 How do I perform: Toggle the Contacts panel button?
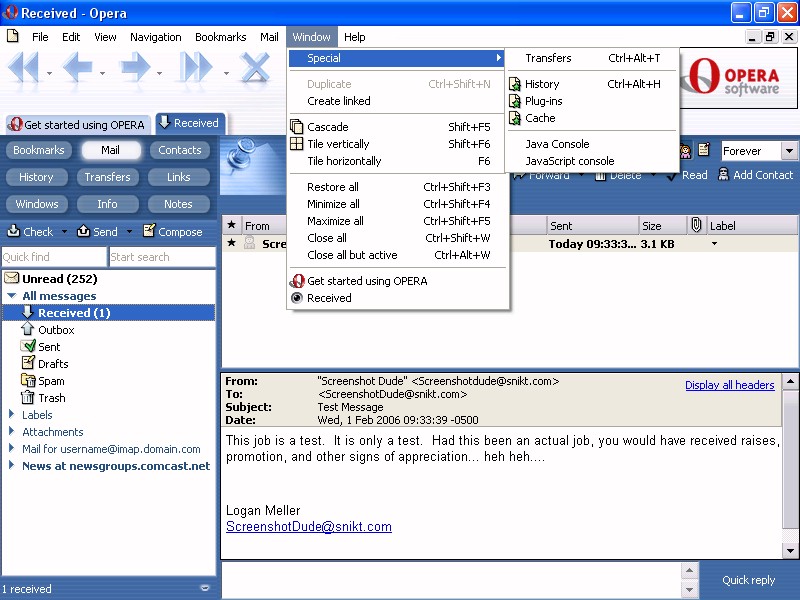[179, 150]
